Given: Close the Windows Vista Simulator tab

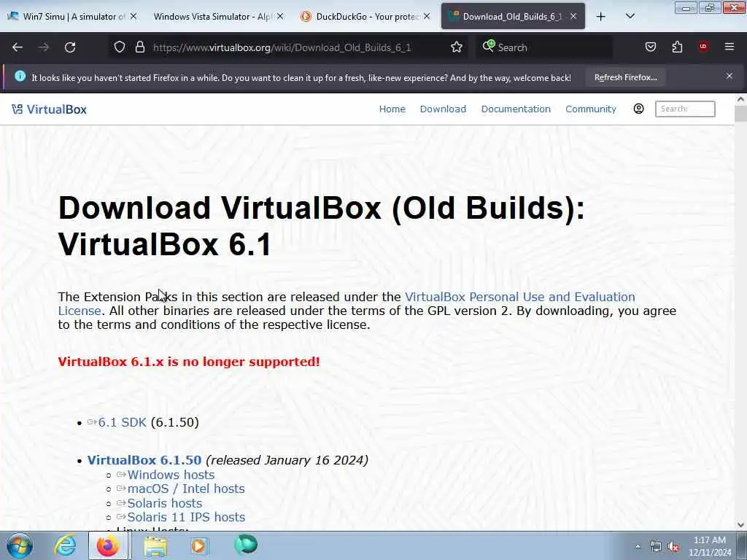Looking at the screenshot, I should 280,16.
